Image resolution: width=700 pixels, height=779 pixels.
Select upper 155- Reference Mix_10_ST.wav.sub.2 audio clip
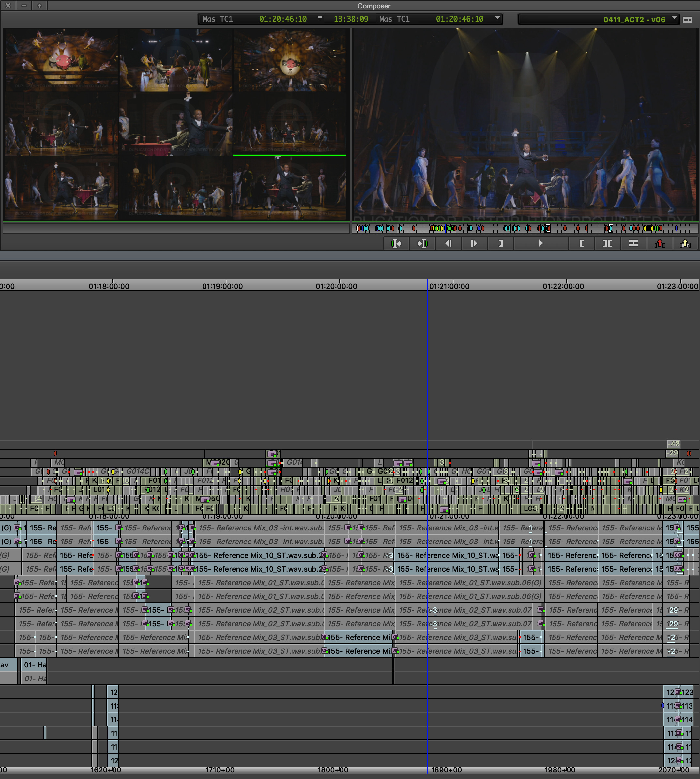(260, 555)
